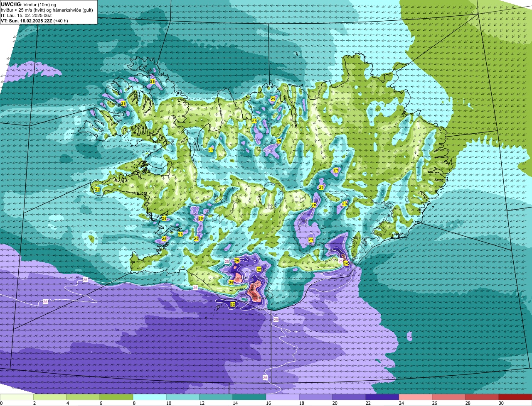Pick the 20–22 m/s purple legend swatch
Image resolution: width=532 pixels, height=406 pixels.
pos(349,397)
